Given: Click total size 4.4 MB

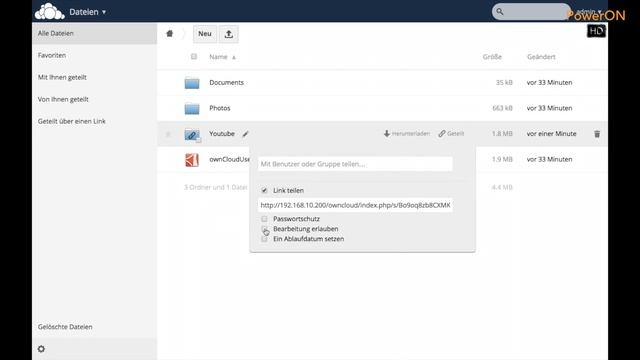Looking at the screenshot, I should click(x=502, y=187).
